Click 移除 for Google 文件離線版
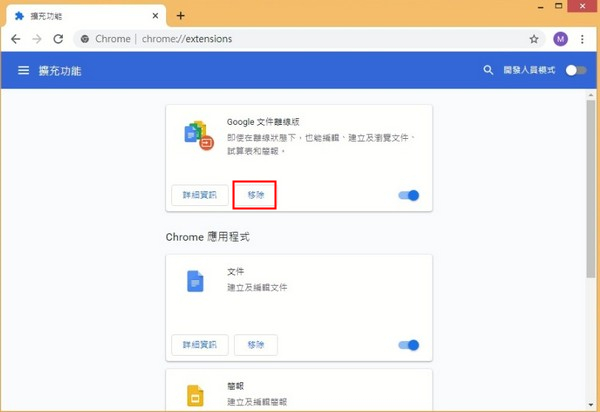This screenshot has width=600, height=412. tap(256, 195)
